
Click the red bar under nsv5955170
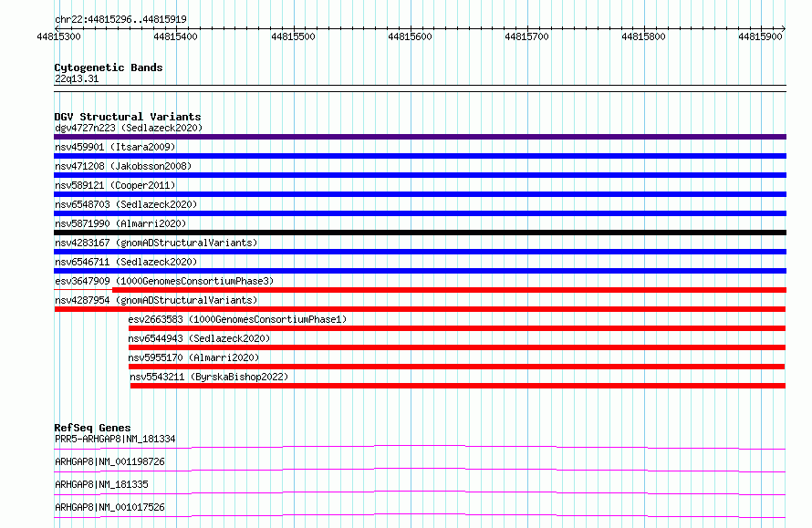[x=456, y=367]
